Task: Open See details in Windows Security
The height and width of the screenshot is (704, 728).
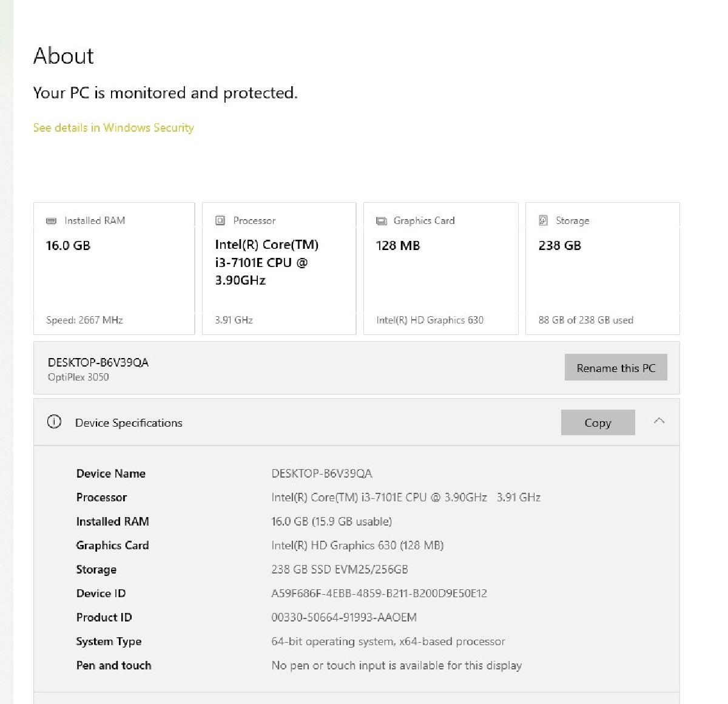Action: point(113,127)
